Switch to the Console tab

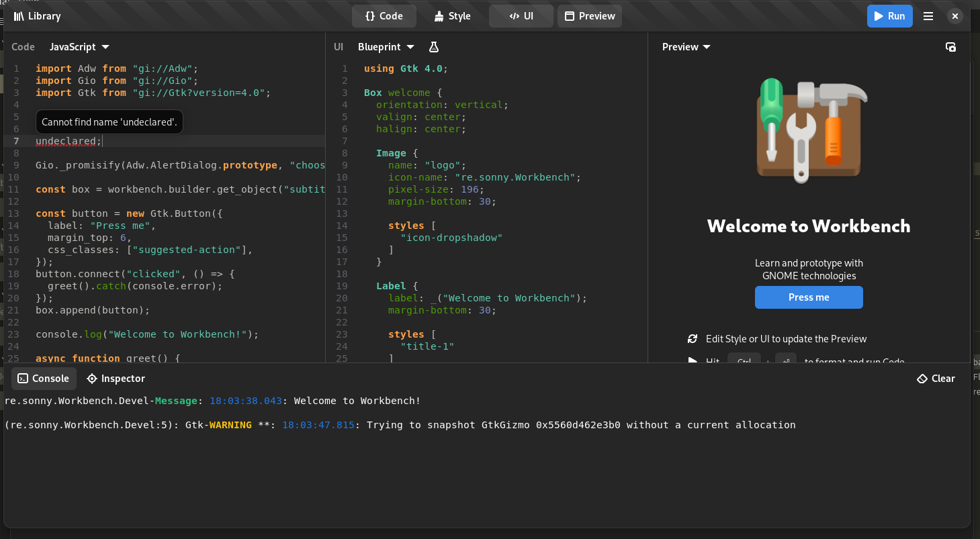click(44, 379)
